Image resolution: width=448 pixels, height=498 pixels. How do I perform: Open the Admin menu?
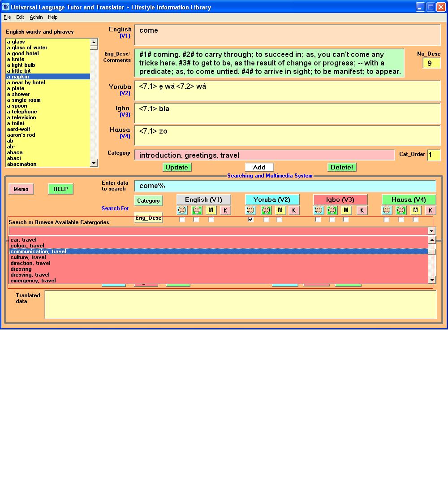(x=36, y=17)
